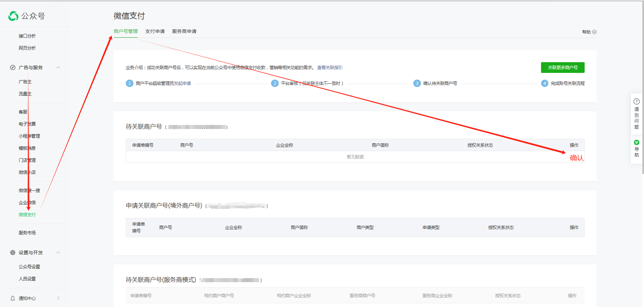Open 人员设置 in the sidebar
Image resolution: width=644 pixels, height=307 pixels.
point(27,279)
